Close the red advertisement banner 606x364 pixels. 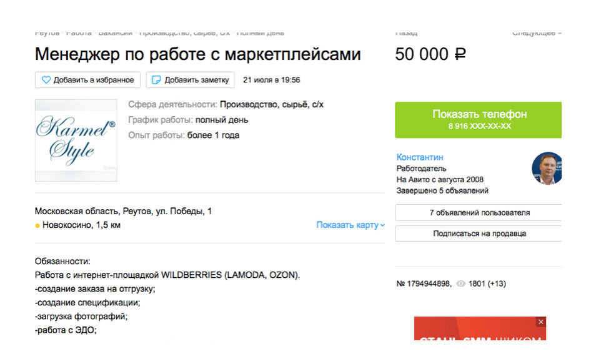coord(541,322)
